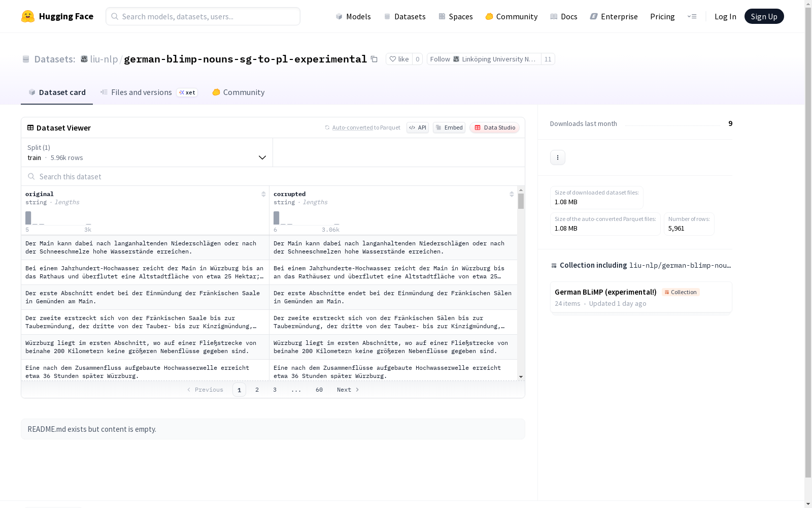Click the xet badge
Viewport: 812px width, 508px height.
pyautogui.click(x=187, y=92)
